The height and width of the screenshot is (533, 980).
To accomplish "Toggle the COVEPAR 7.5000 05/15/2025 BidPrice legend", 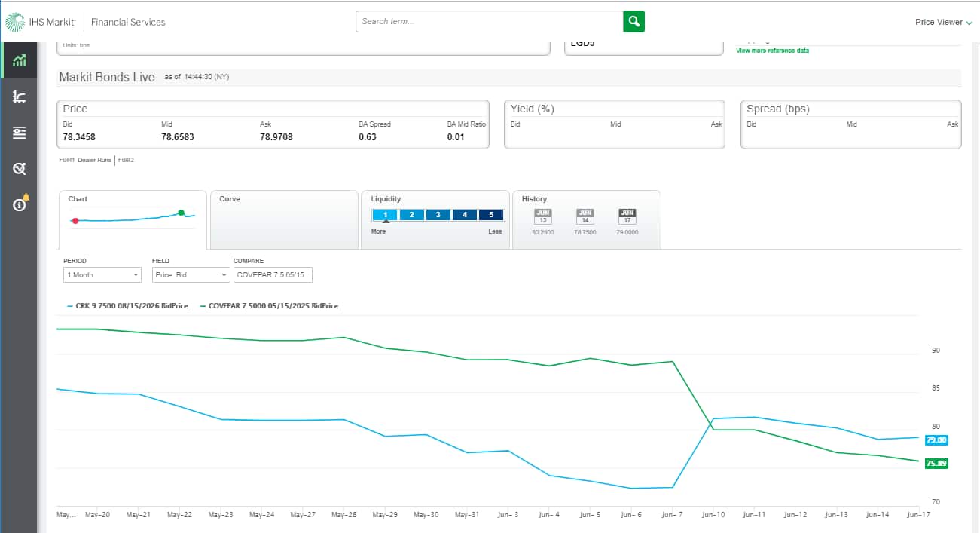I will [x=269, y=306].
